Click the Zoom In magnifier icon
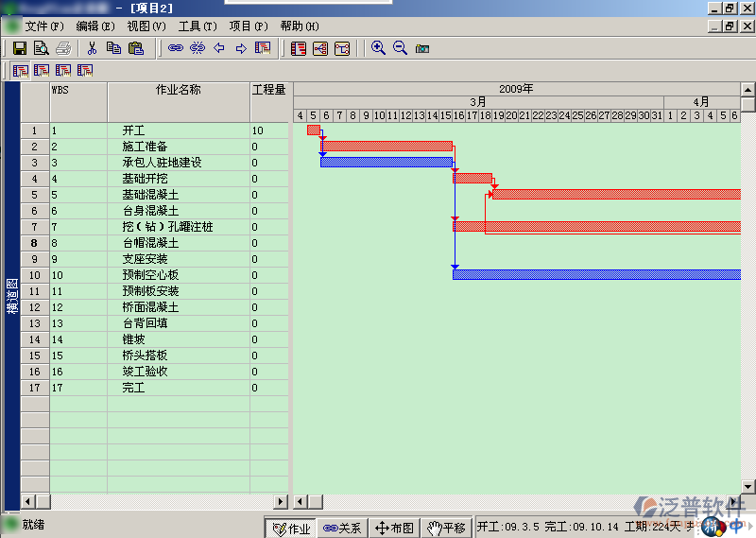 379,48
